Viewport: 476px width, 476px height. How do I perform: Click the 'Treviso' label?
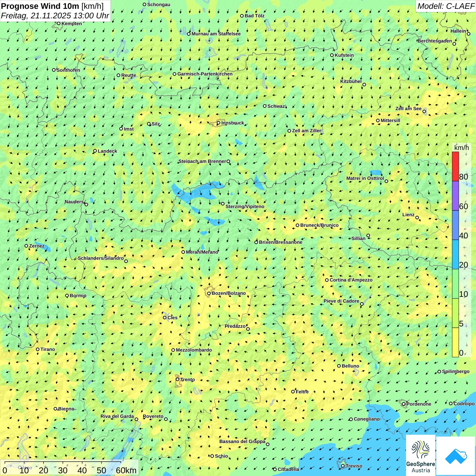(354, 466)
